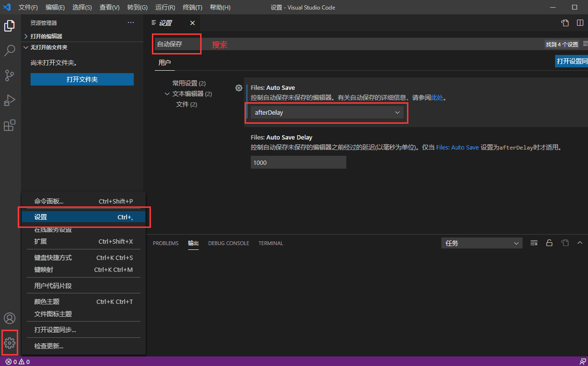588x366 pixels.
Task: Switch to the 输出 panel tab
Action: tap(193, 243)
